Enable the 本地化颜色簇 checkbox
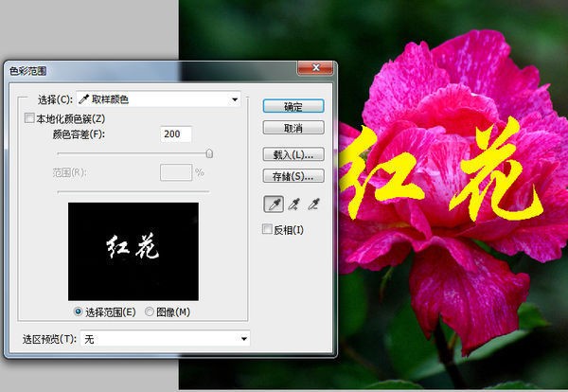 pyautogui.click(x=28, y=118)
